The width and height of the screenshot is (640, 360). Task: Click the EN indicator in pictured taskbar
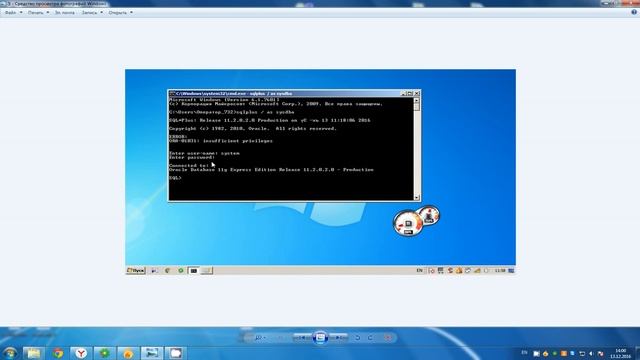click(419, 271)
